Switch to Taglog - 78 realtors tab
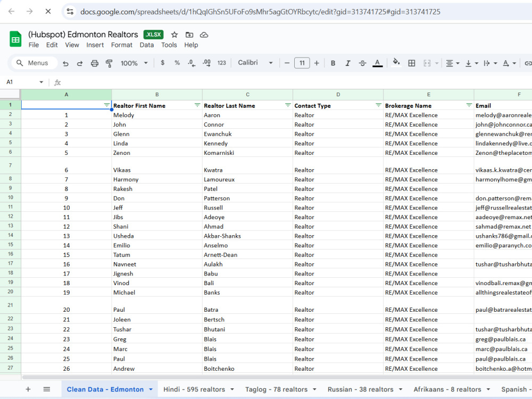 (276, 389)
